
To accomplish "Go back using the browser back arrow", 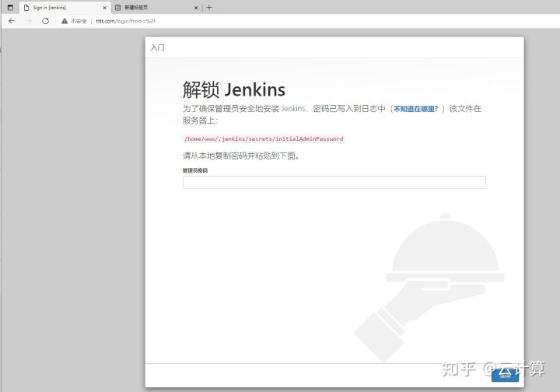I will 12,21.
